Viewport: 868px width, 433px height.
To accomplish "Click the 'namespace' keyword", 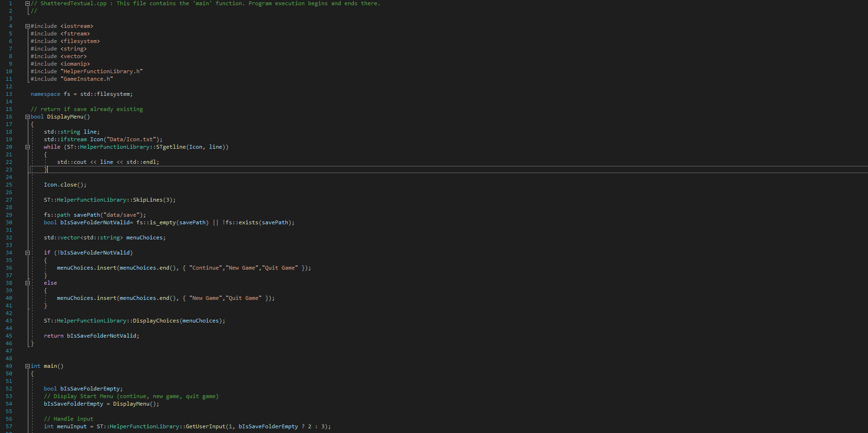I will [45, 94].
